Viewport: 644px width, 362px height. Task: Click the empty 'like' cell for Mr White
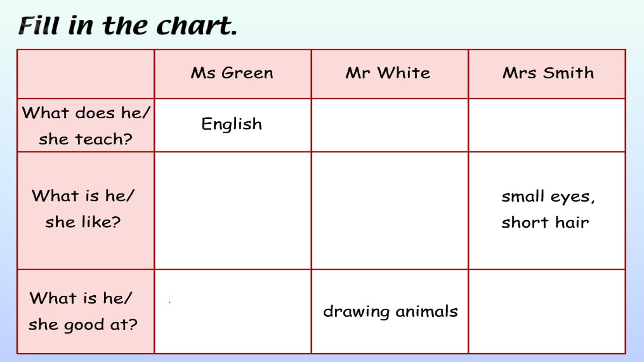coord(390,210)
